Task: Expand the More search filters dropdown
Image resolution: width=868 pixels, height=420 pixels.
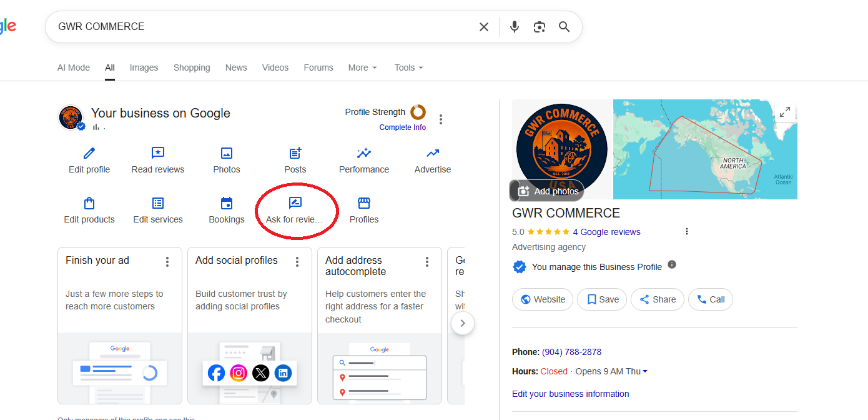Action: pyautogui.click(x=363, y=67)
